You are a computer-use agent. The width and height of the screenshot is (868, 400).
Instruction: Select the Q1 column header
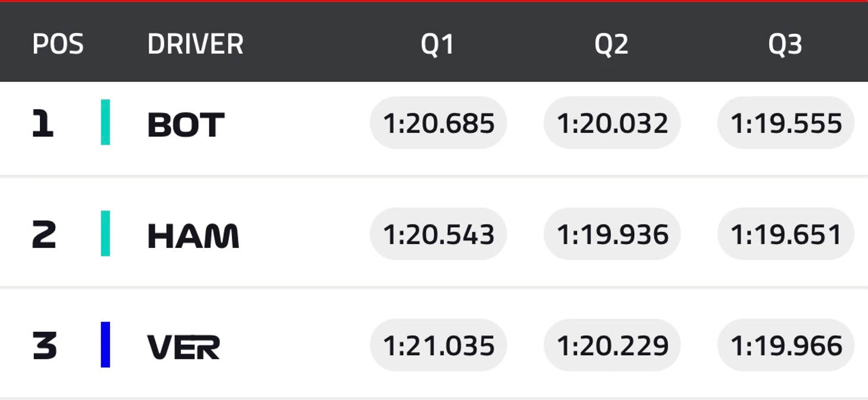(x=438, y=45)
